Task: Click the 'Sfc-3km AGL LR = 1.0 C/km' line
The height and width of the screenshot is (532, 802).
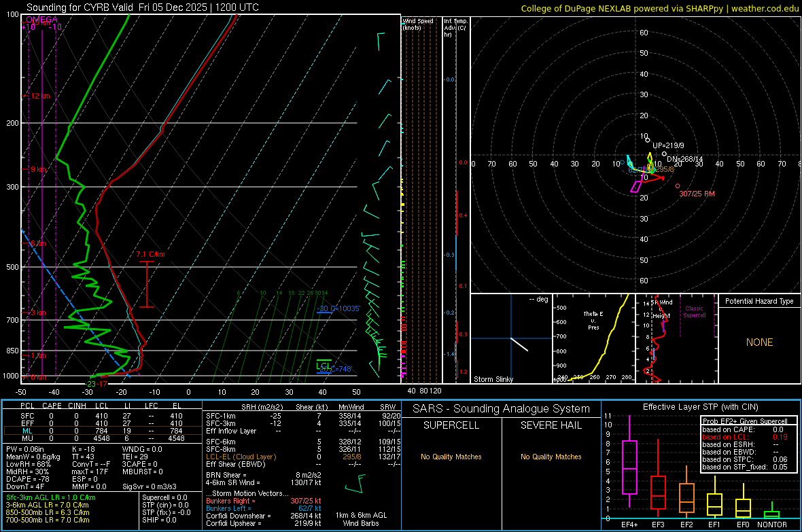Action: (51, 497)
